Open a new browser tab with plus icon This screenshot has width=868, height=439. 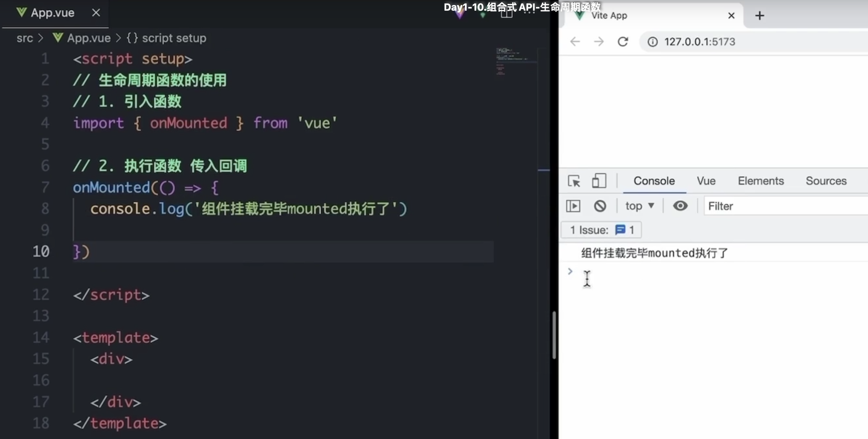pos(760,16)
